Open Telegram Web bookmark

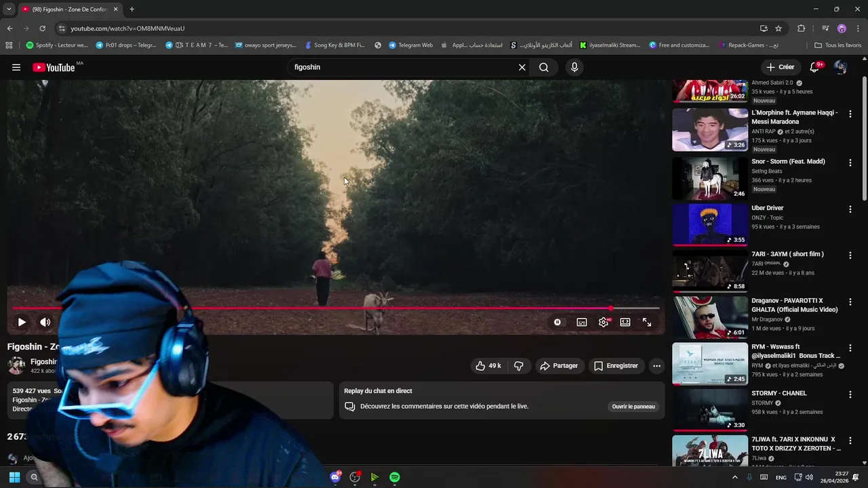[x=411, y=45]
